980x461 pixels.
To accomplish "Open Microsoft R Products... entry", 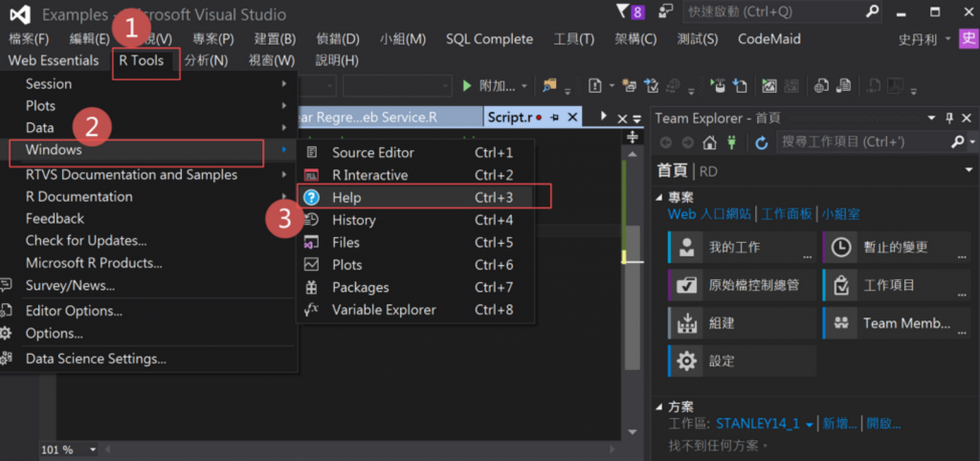I will point(148,263).
